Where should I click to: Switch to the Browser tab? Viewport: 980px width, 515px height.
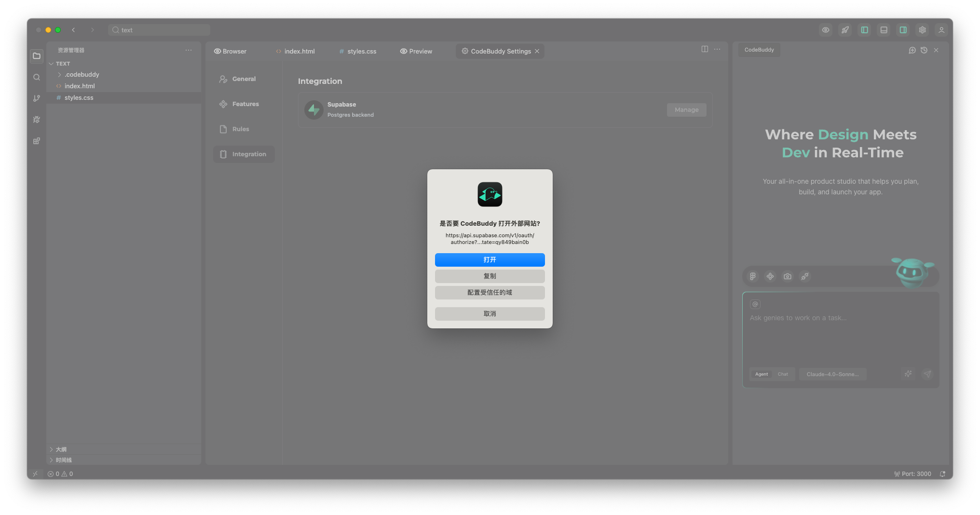(231, 51)
